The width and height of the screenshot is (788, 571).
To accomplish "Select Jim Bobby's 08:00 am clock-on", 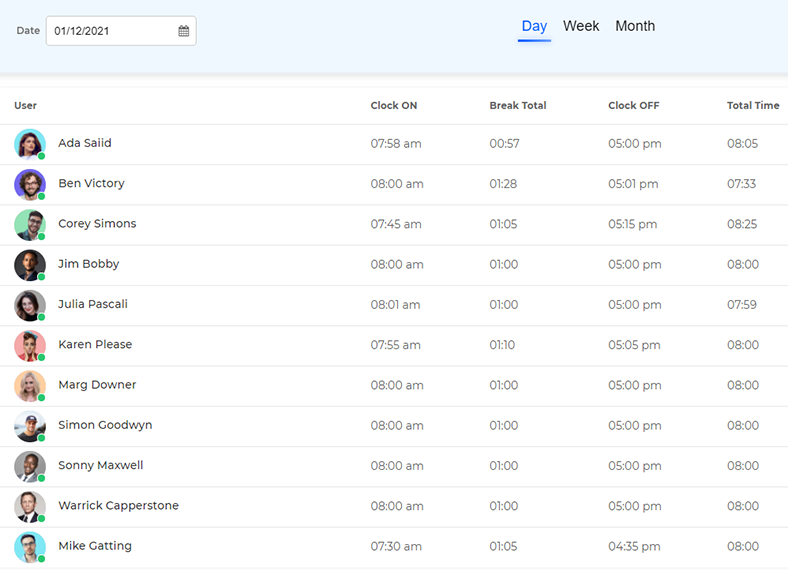I will [x=397, y=264].
